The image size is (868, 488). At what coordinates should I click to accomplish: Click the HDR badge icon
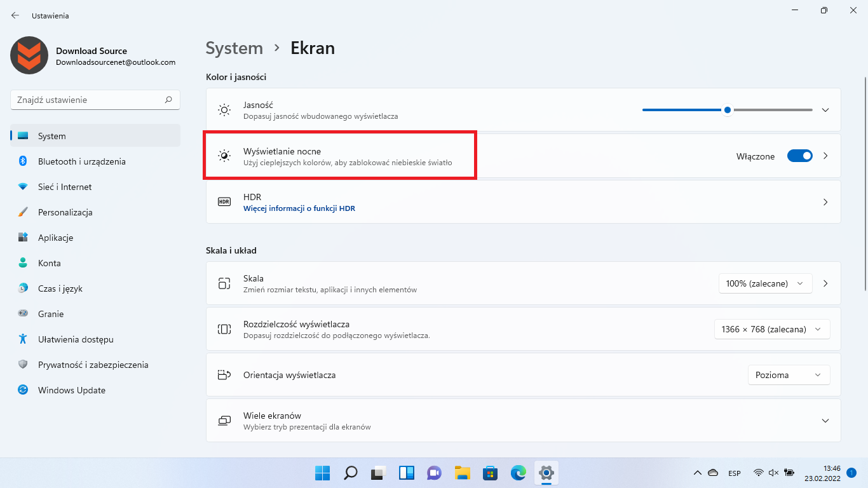tap(224, 202)
